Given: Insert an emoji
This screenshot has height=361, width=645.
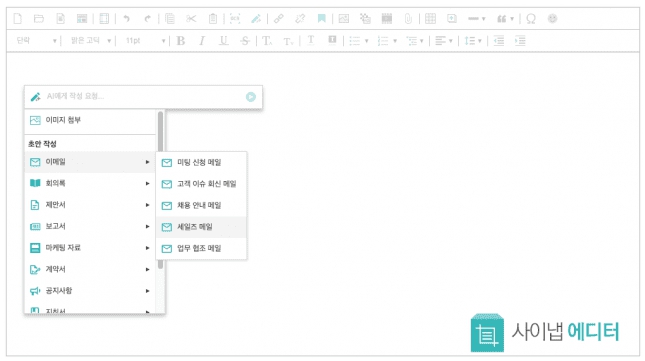Looking at the screenshot, I should point(552,19).
